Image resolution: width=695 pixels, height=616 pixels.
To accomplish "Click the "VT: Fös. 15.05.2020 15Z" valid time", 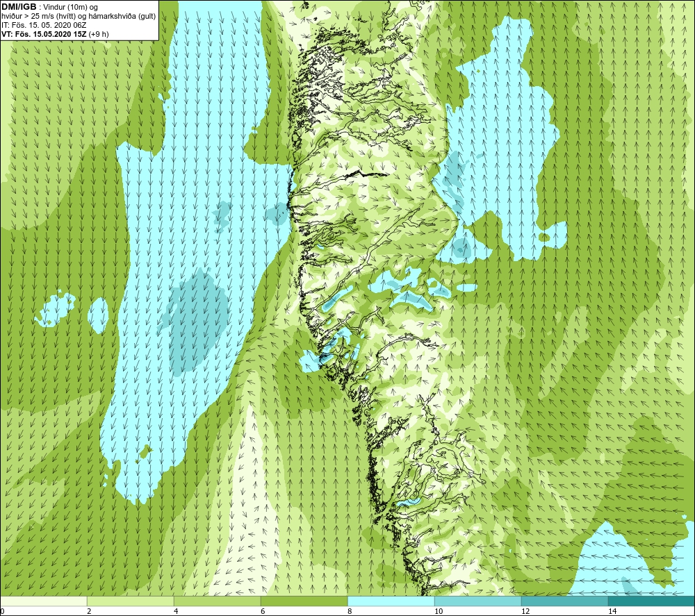I will click(44, 34).
